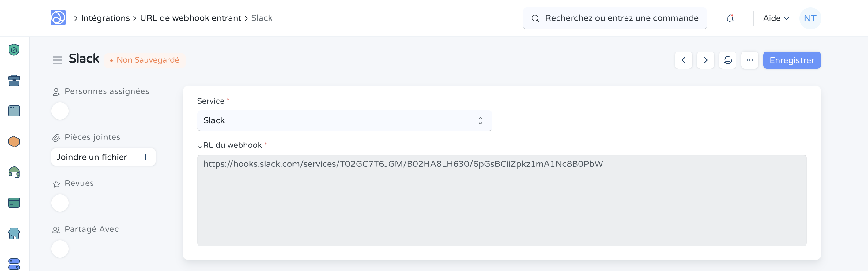Select the credit card icon in sidebar
868x271 pixels.
tap(13, 203)
